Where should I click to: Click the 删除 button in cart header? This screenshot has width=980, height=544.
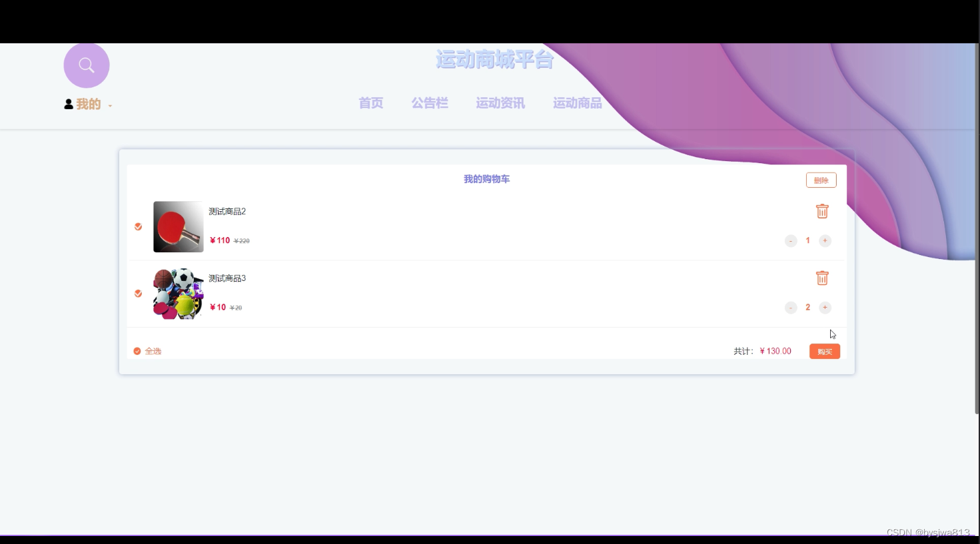821,180
